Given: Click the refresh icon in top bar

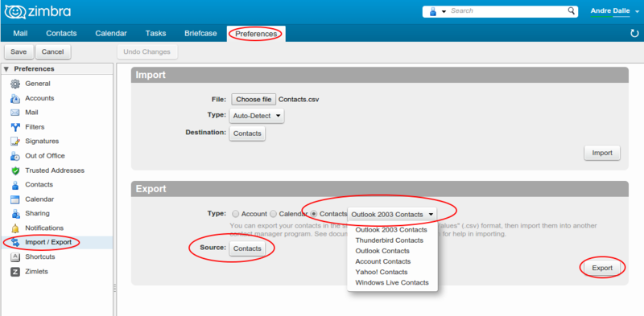Looking at the screenshot, I should click(x=634, y=33).
